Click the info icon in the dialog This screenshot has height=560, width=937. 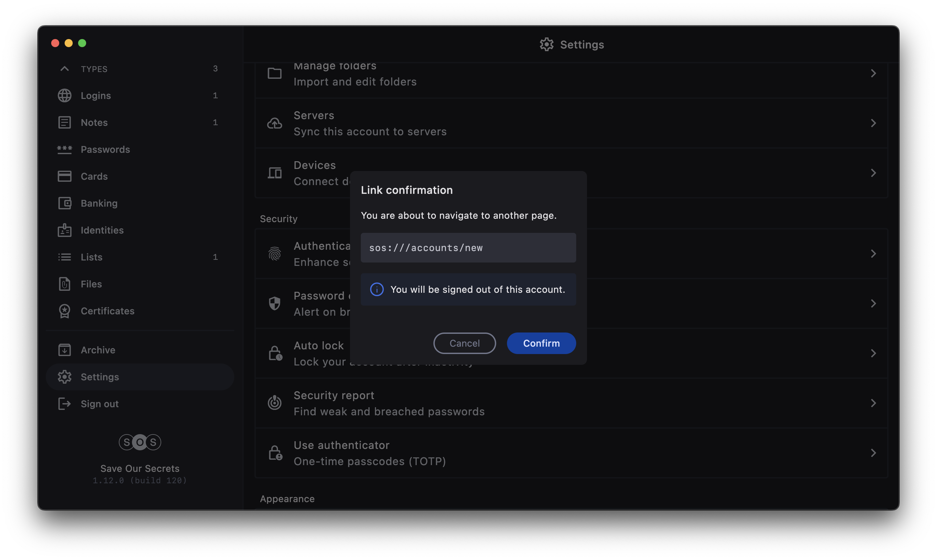tap(377, 289)
